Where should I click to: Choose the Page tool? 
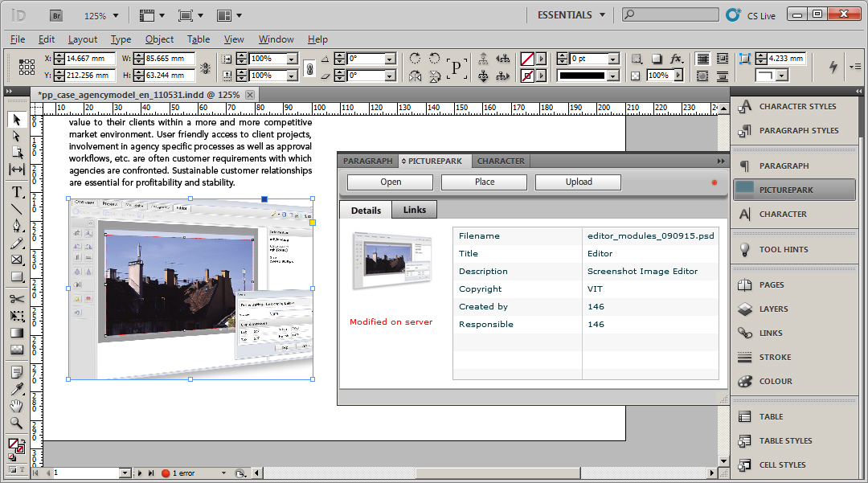coord(17,152)
